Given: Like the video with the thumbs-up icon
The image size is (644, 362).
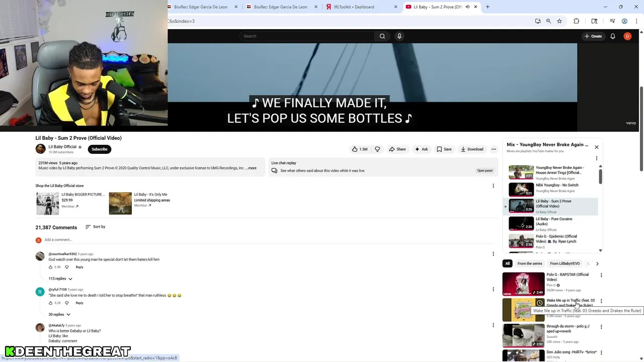Looking at the screenshot, I should (360, 149).
